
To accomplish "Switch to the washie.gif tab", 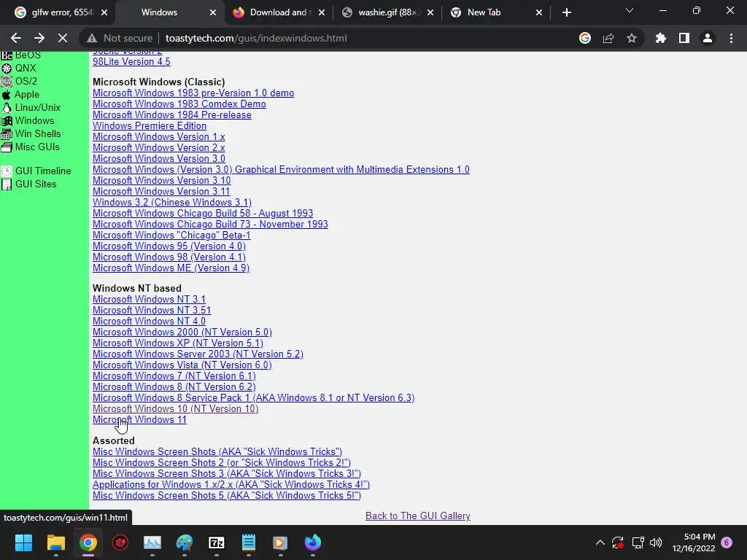I will pos(387,12).
